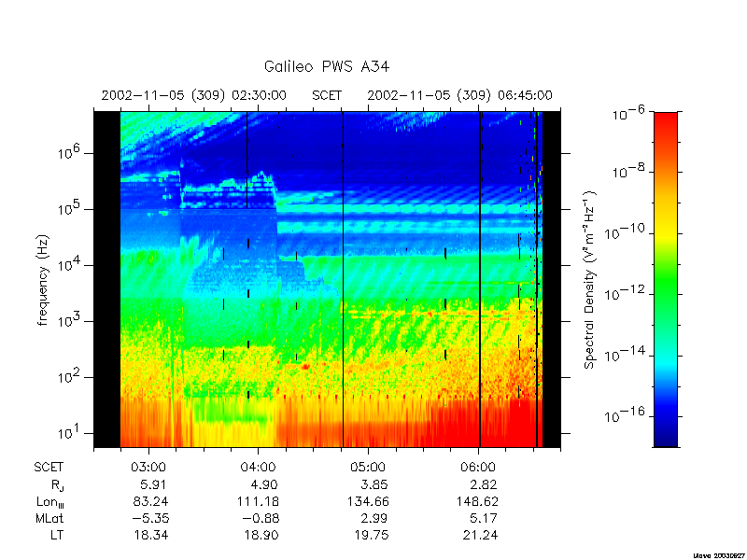Click the 10^4 frequency axis tick label
The height and width of the screenshot is (560, 747).
[x=70, y=265]
